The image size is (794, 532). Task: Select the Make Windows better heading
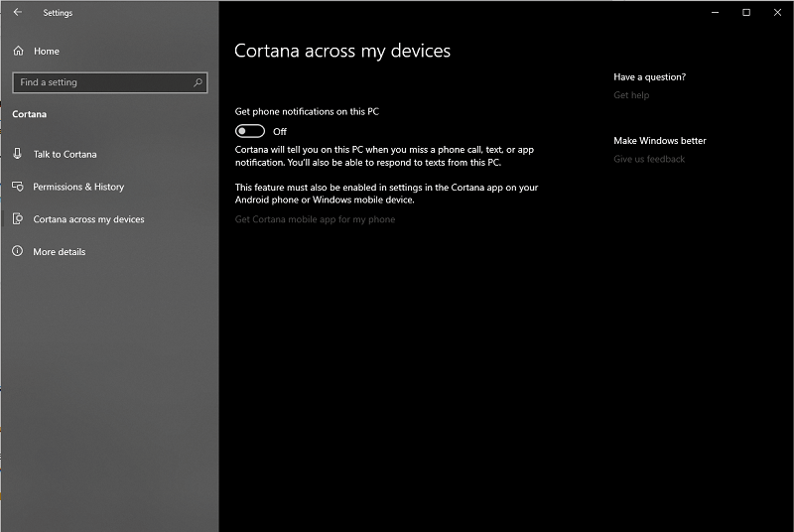click(x=660, y=141)
